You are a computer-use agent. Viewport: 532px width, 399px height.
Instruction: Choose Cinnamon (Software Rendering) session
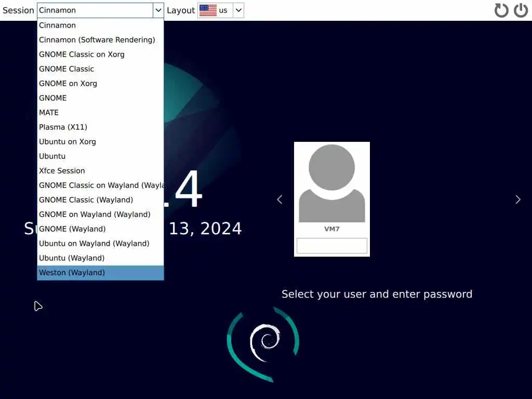pyautogui.click(x=100, y=40)
